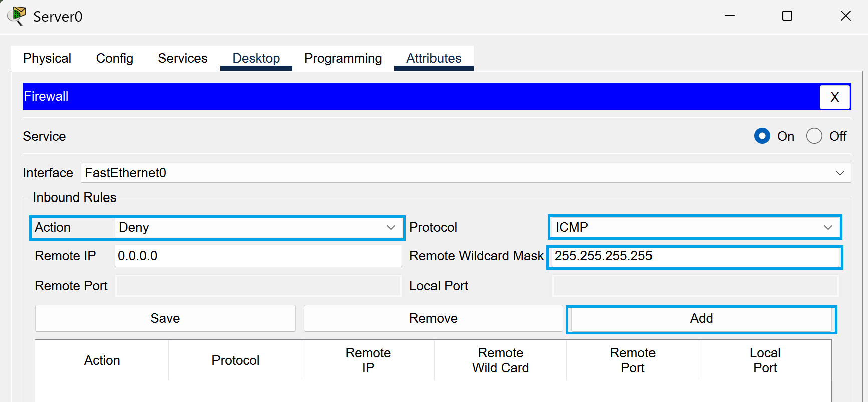Click the Remote Wild Card column header
The image size is (868, 402).
tap(501, 360)
